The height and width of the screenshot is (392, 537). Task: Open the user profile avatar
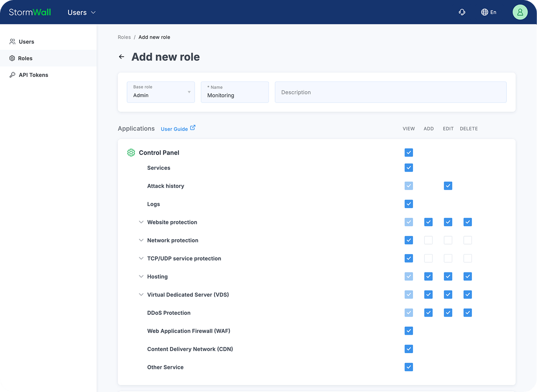point(520,12)
